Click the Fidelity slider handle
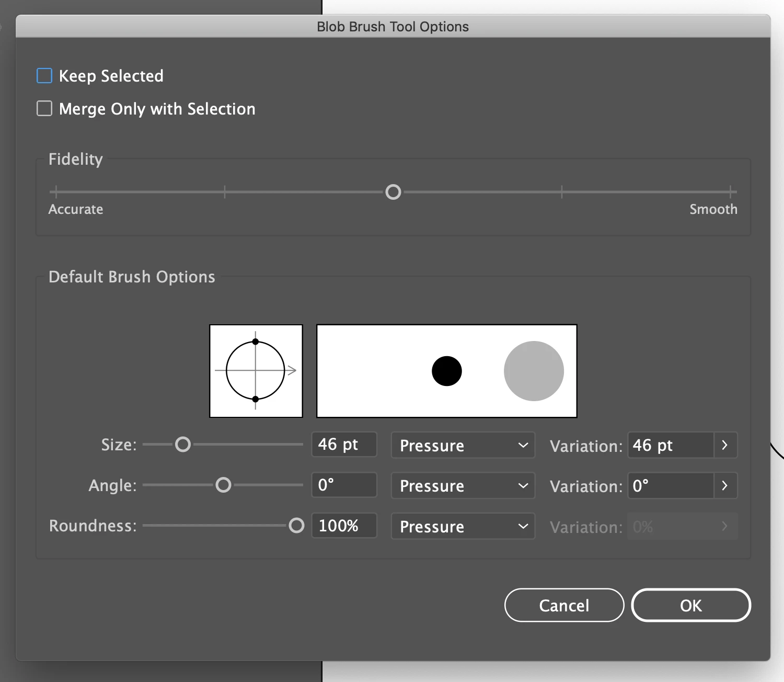The width and height of the screenshot is (784, 682). (393, 192)
